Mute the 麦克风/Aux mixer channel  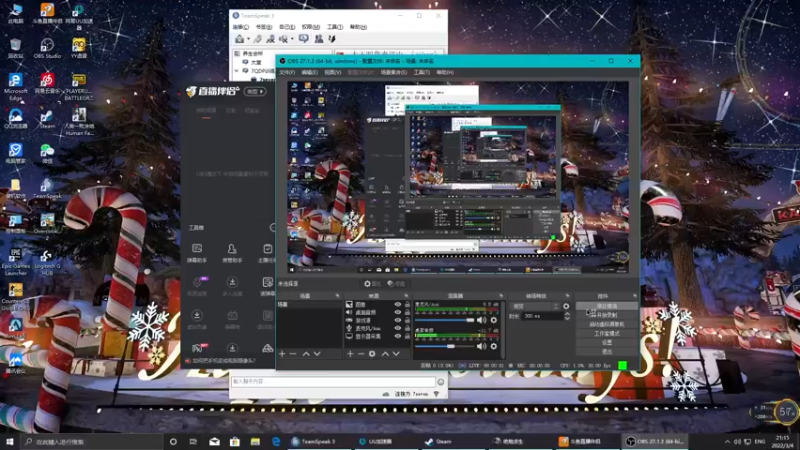(481, 320)
